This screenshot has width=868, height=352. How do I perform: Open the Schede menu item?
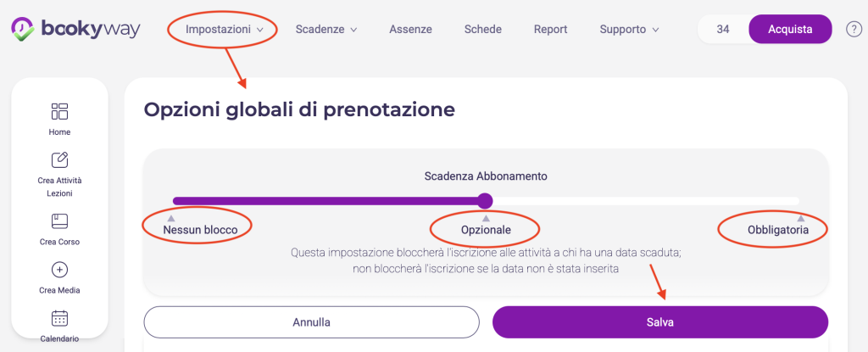[483, 30]
